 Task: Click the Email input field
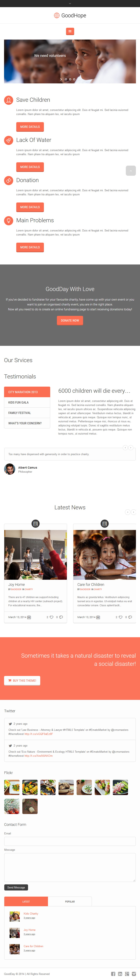[x=70, y=841]
